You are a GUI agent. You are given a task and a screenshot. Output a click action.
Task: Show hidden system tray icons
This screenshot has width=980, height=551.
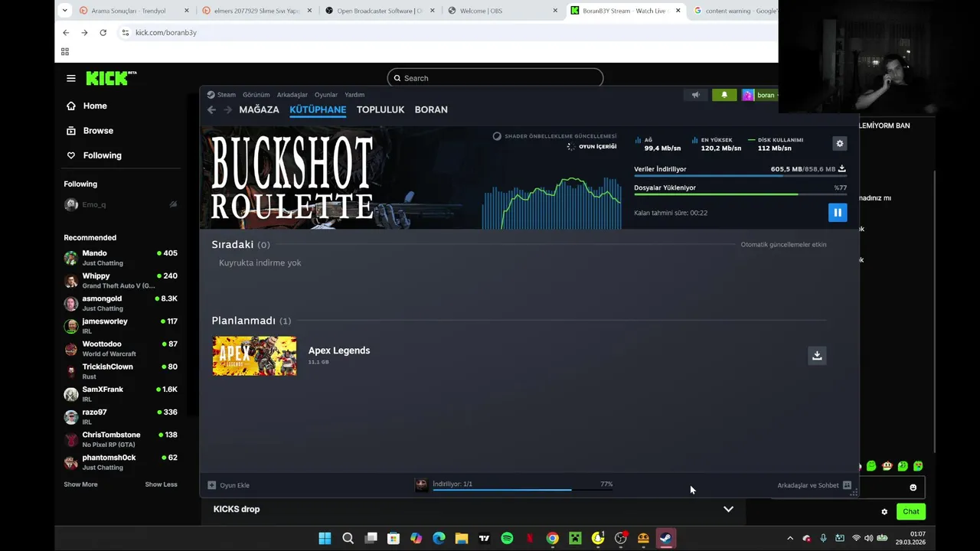(x=790, y=538)
